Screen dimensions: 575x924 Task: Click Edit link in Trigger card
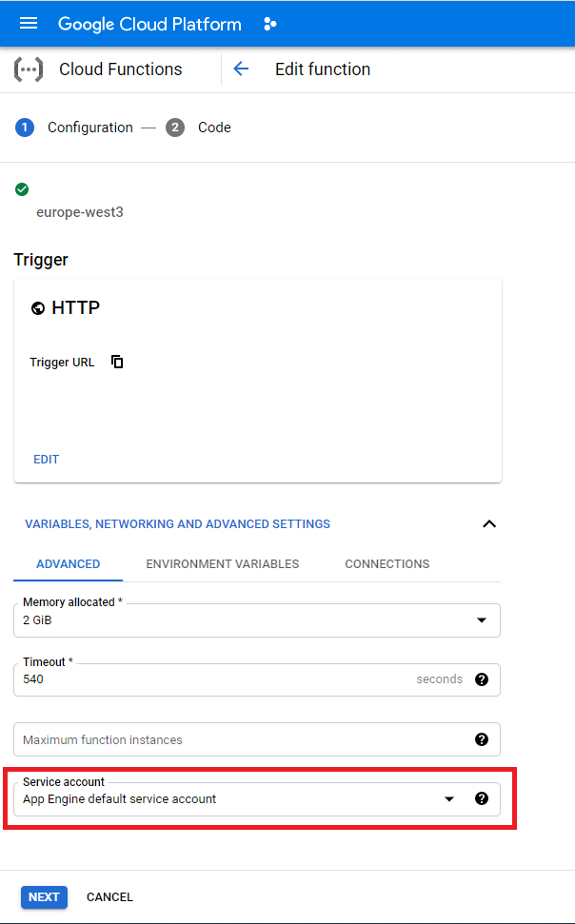click(x=47, y=460)
